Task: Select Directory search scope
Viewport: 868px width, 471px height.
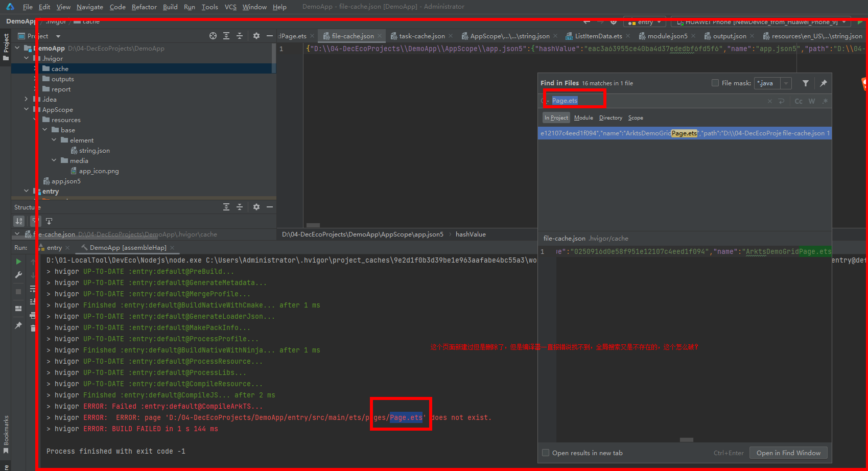Action: click(x=611, y=117)
